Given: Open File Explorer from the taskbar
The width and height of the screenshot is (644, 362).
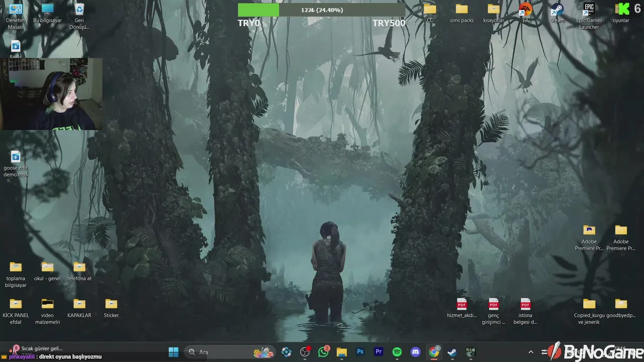Looking at the screenshot, I should [x=342, y=352].
